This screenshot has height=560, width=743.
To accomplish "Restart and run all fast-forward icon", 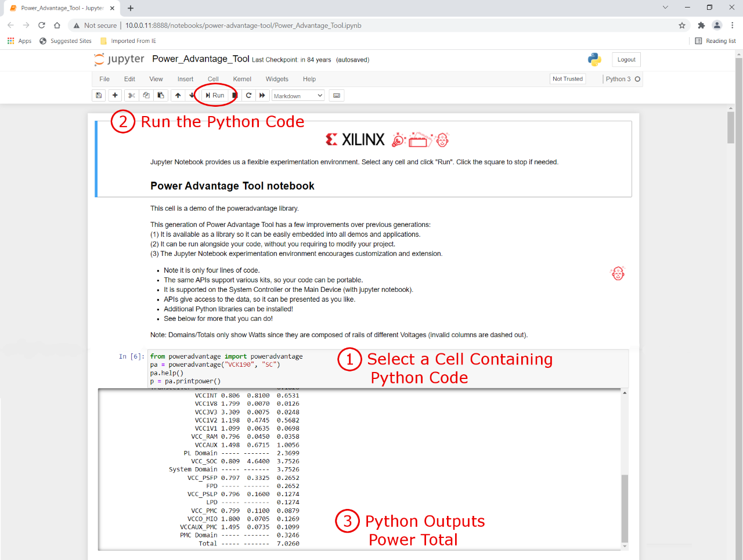I will (262, 95).
